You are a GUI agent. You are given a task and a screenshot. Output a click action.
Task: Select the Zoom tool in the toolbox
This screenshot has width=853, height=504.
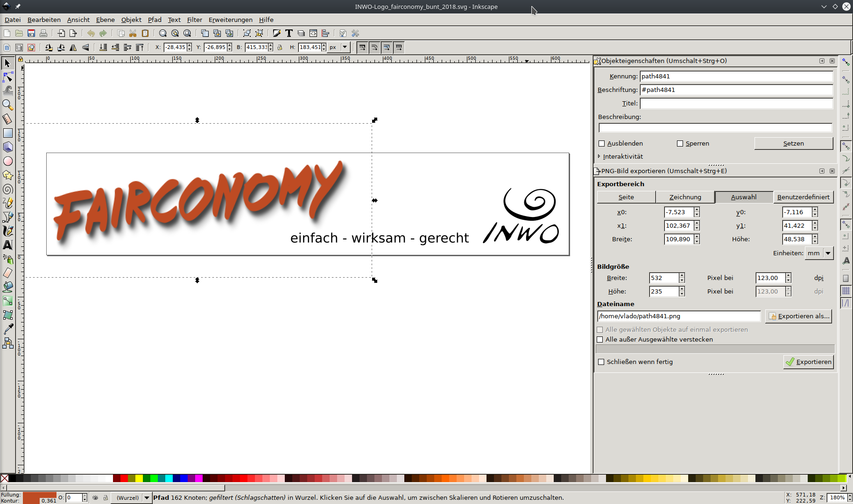pyautogui.click(x=8, y=105)
